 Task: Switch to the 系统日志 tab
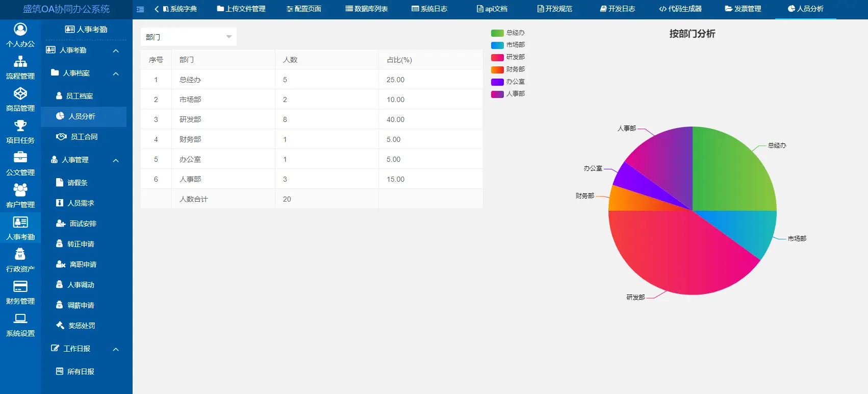click(429, 9)
